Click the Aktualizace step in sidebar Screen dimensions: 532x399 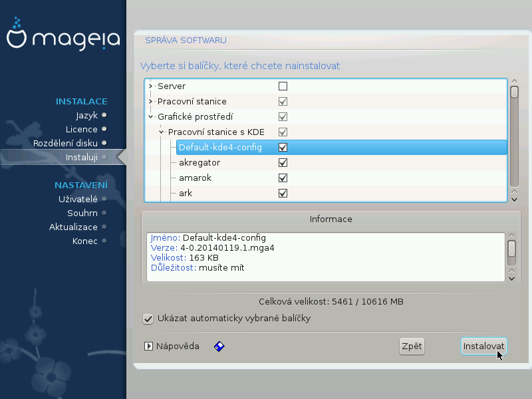[x=73, y=227]
